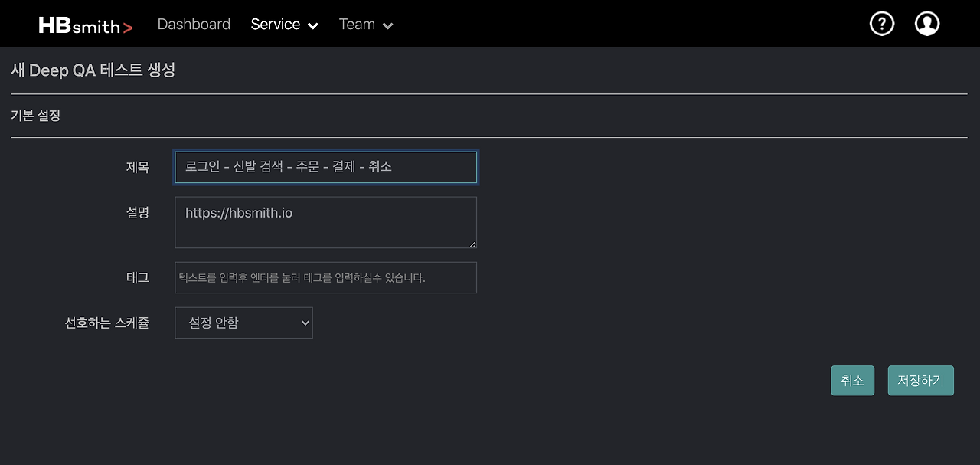Expand the Team menu
980x465 pixels.
click(365, 24)
